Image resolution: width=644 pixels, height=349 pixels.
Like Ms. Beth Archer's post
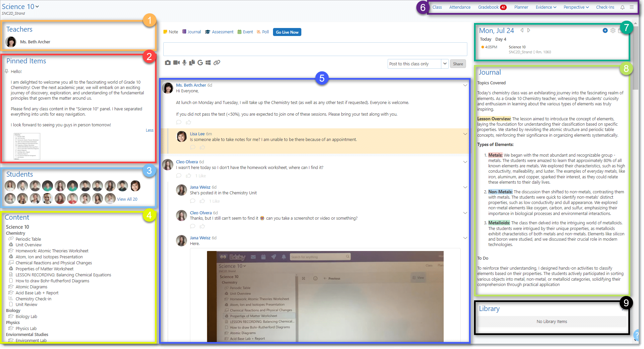coord(189,122)
